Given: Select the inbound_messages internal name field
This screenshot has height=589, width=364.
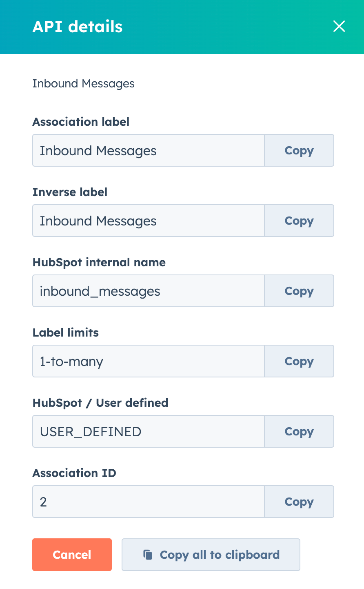Looking at the screenshot, I should point(148,291).
